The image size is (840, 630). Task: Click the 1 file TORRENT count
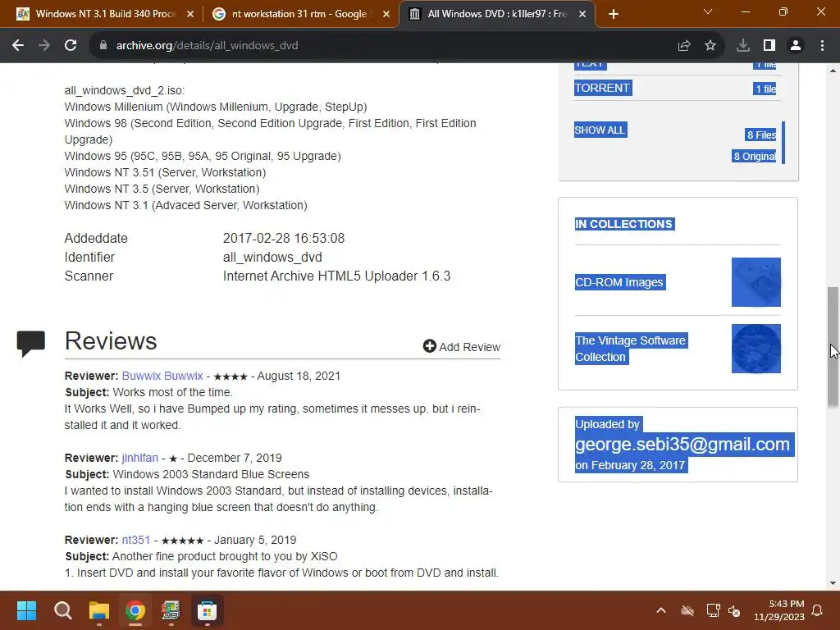(x=765, y=89)
